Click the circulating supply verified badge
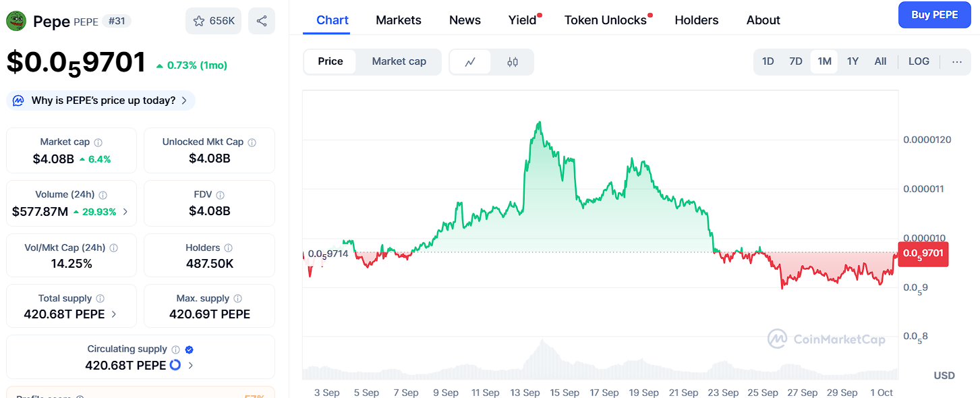 190,349
